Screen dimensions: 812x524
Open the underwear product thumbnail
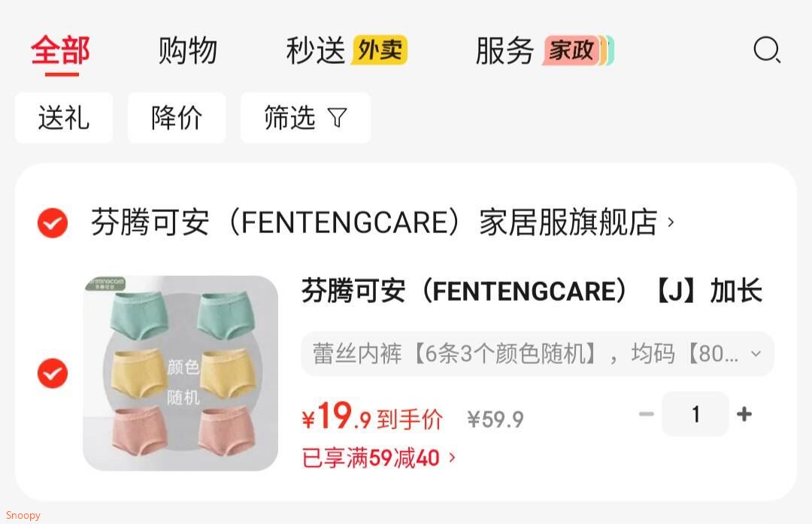pyautogui.click(x=180, y=373)
